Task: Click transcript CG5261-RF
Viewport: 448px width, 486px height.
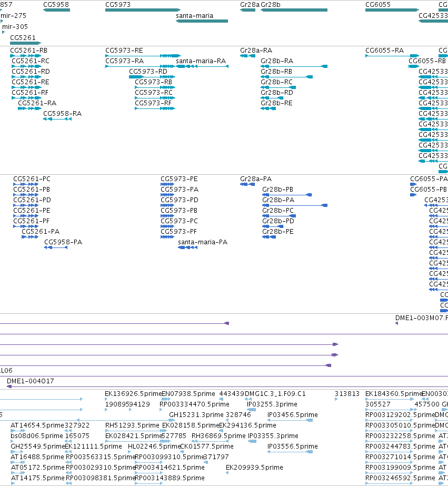Action: (x=30, y=93)
